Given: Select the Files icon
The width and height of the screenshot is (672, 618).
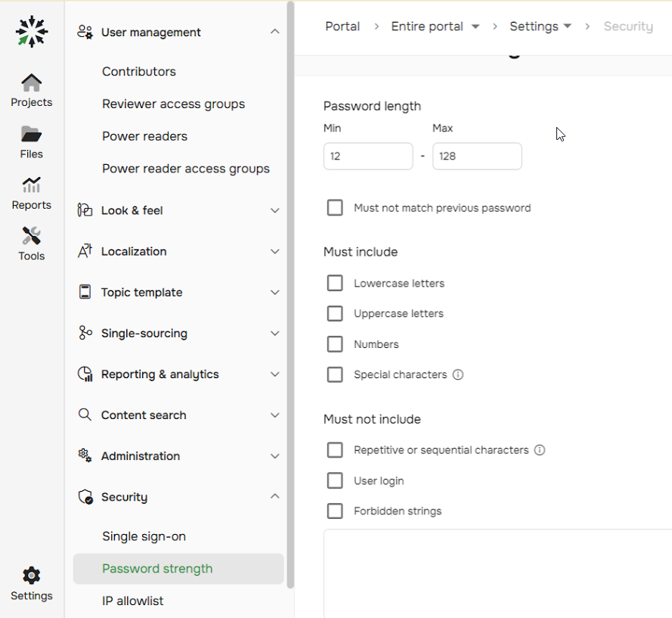Looking at the screenshot, I should click(x=31, y=141).
